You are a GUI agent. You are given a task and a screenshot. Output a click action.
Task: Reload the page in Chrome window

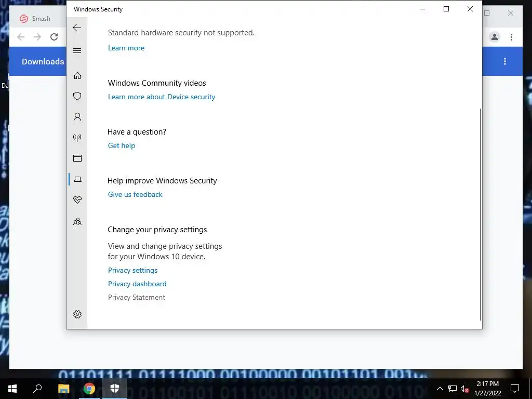54,37
